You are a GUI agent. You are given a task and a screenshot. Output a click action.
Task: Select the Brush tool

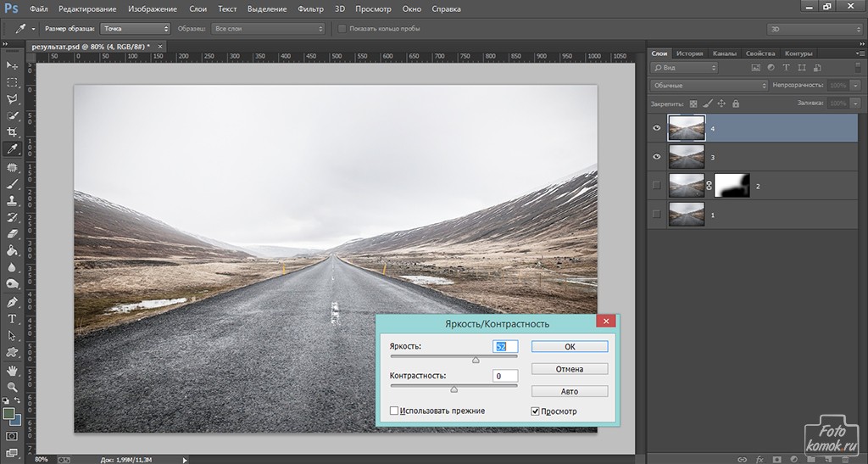tap(12, 184)
